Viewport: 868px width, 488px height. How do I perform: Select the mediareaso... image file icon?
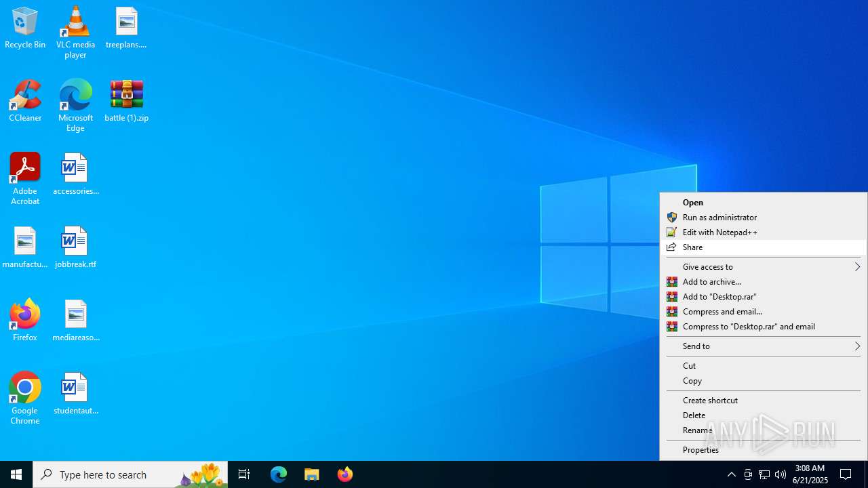tap(75, 321)
